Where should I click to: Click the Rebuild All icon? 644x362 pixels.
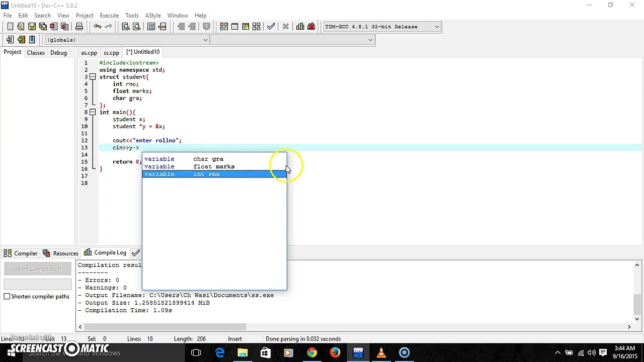(x=257, y=27)
